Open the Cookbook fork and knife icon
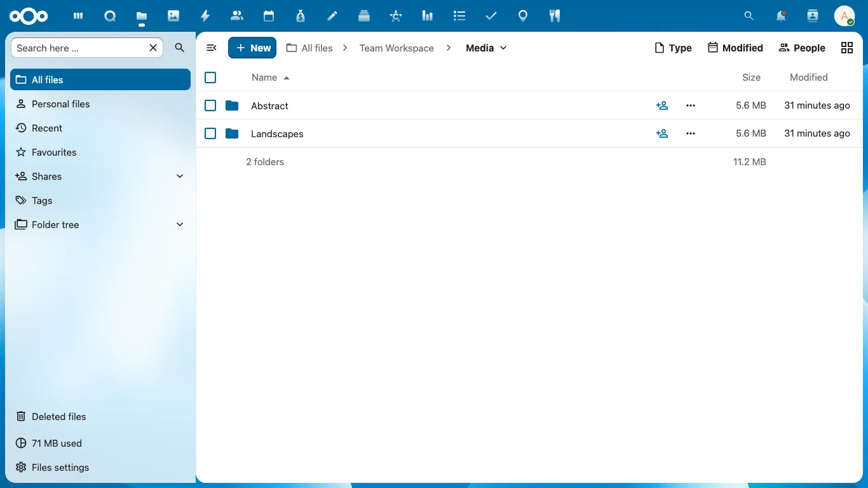 (555, 16)
